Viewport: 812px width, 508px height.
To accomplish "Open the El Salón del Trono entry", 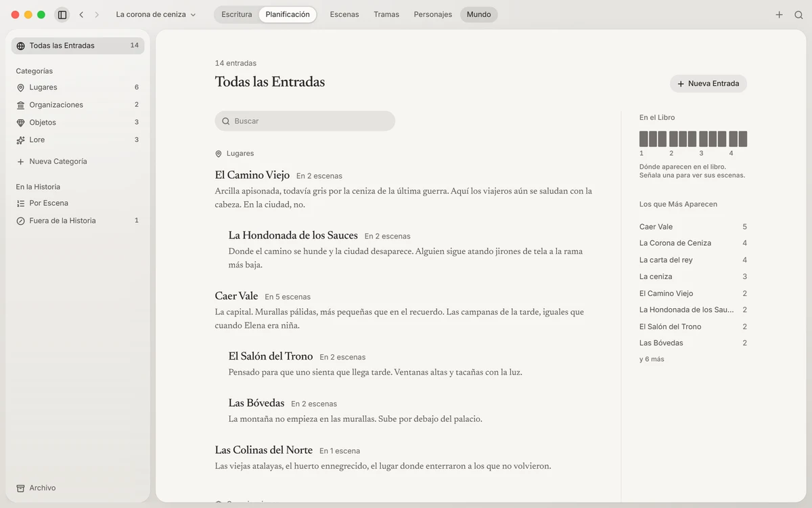I will pos(271,356).
